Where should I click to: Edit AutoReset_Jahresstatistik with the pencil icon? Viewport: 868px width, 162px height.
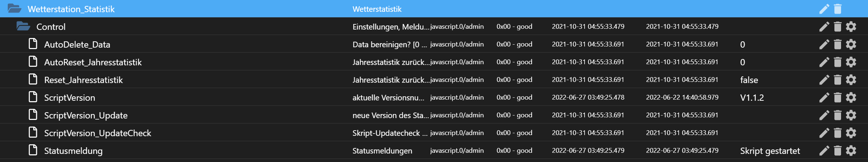tap(824, 62)
